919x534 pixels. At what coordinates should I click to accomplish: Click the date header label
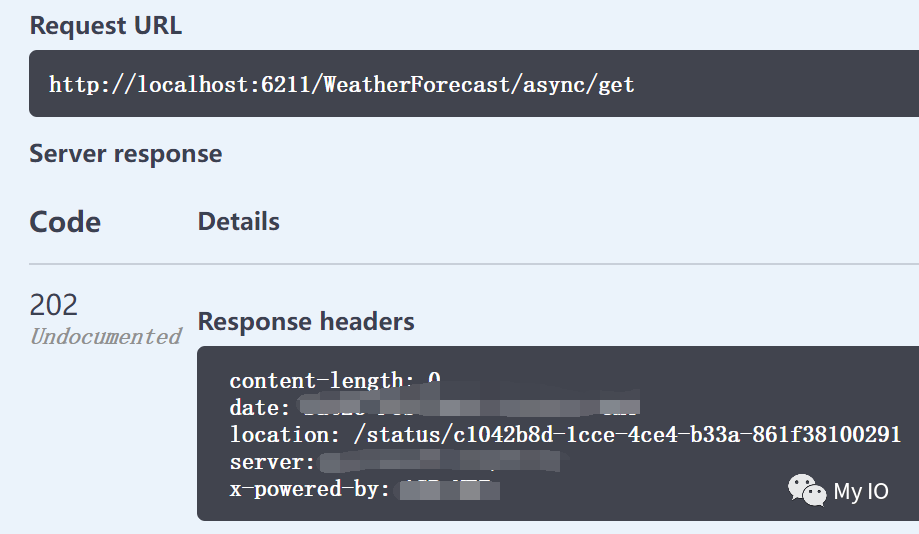point(259,407)
